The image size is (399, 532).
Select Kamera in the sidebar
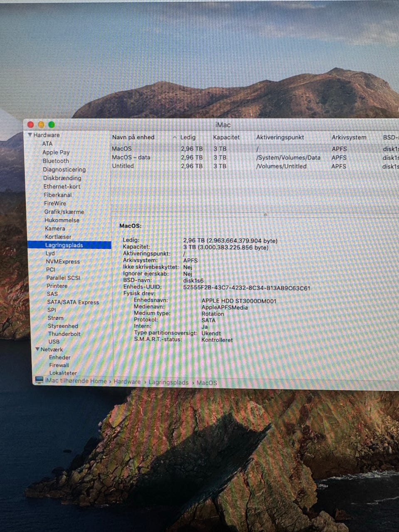pyautogui.click(x=55, y=228)
